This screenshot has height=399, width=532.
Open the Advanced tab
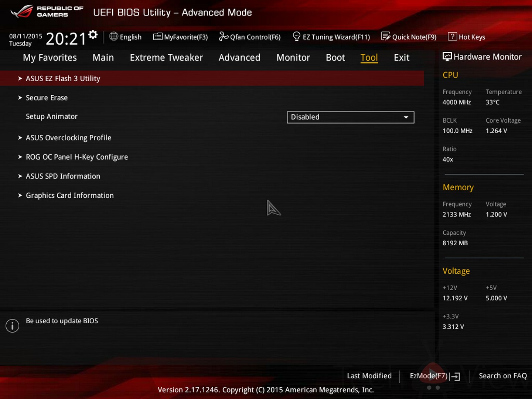click(239, 58)
